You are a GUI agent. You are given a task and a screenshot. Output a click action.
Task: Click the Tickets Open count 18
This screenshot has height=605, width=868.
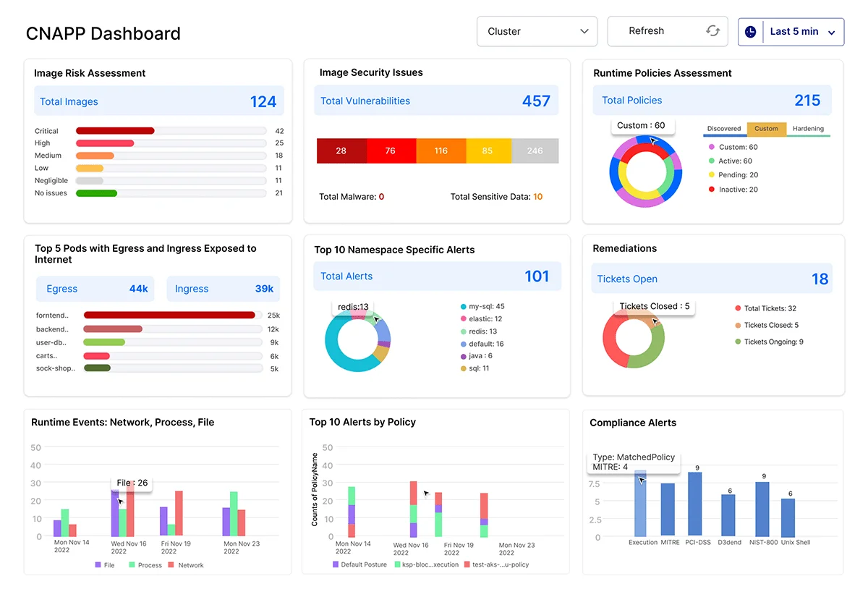click(820, 279)
